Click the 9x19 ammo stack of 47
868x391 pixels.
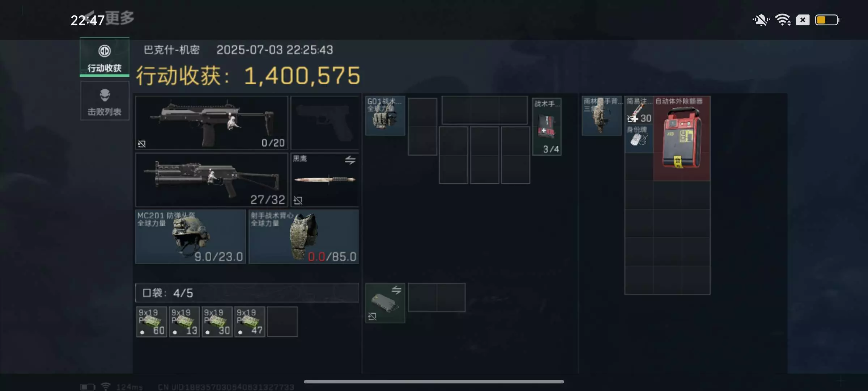[x=250, y=322]
